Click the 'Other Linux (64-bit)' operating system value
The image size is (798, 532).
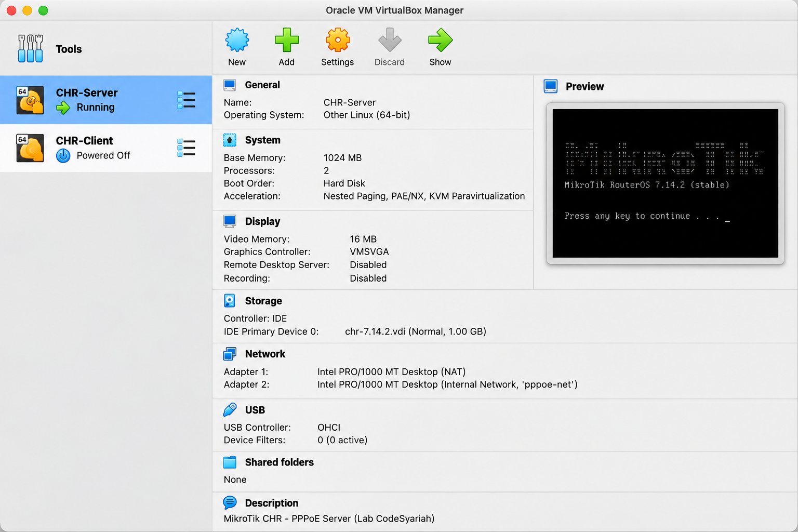click(x=367, y=115)
